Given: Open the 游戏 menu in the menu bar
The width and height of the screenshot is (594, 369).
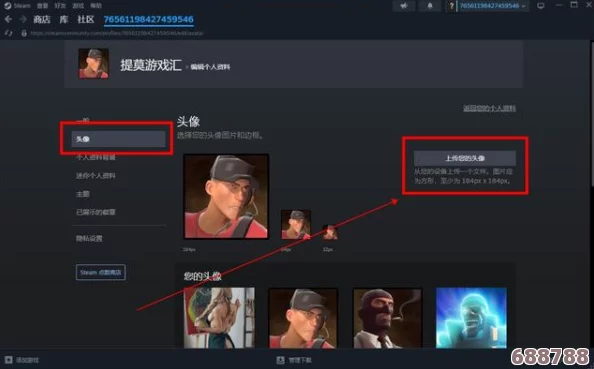Looking at the screenshot, I should [x=78, y=6].
